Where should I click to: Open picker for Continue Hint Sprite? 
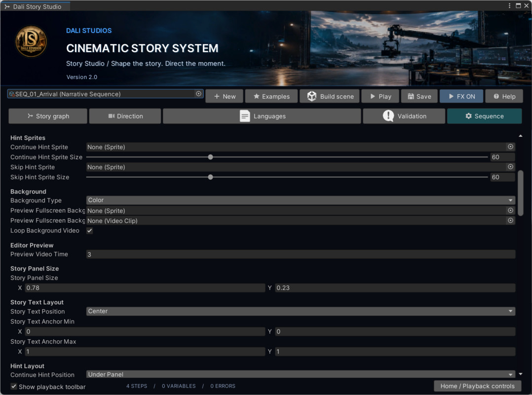[510, 147]
